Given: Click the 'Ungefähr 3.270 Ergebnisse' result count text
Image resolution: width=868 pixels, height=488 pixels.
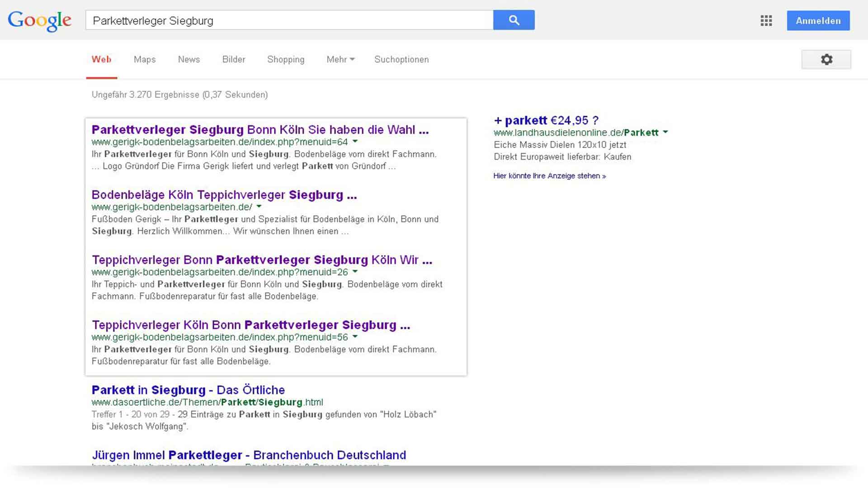Looking at the screenshot, I should pos(179,95).
